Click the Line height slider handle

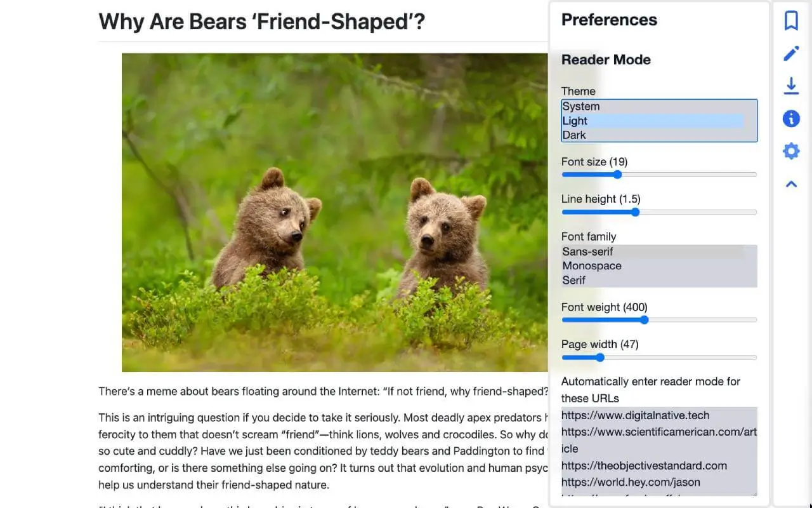click(635, 212)
